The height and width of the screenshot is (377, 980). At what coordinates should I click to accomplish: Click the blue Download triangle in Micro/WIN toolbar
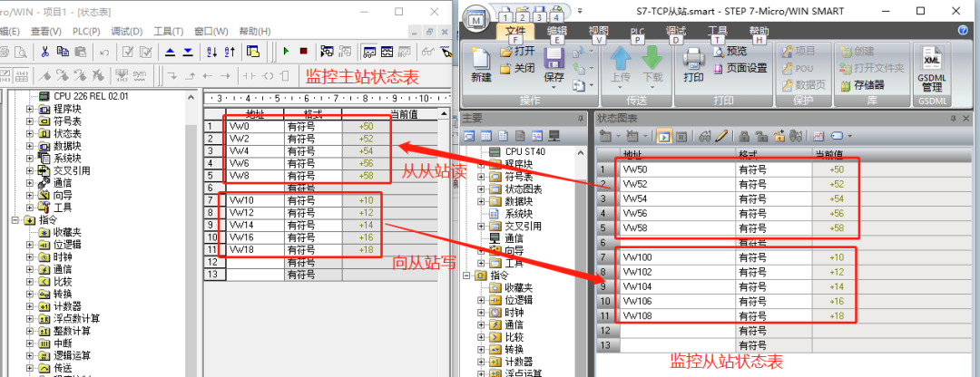tap(188, 51)
